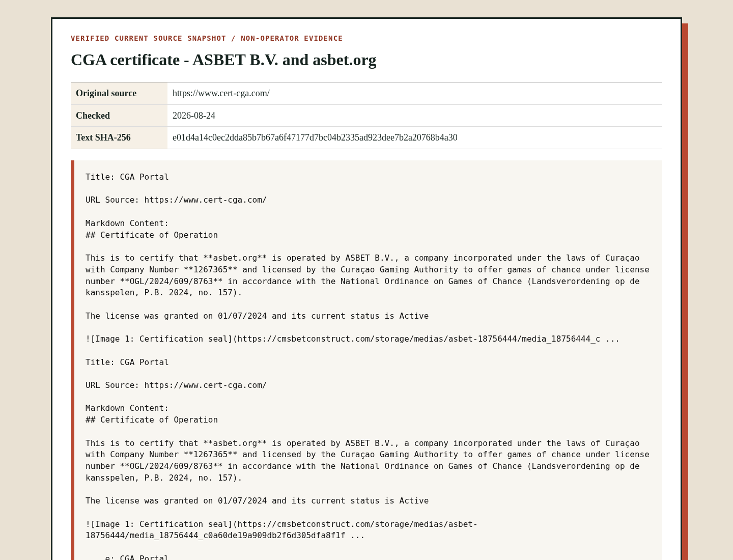The height and width of the screenshot is (560, 733).
Task: Click the first 'Markdown Content:' line
Action: pos(127,223)
